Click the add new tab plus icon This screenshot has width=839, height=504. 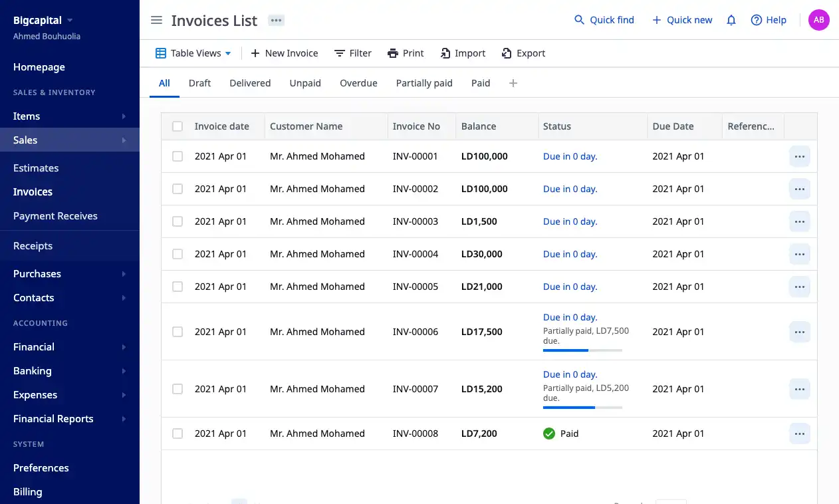513,83
